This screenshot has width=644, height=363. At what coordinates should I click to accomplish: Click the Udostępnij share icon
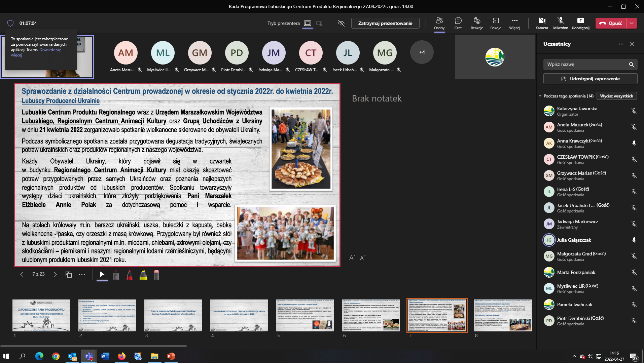tap(580, 23)
